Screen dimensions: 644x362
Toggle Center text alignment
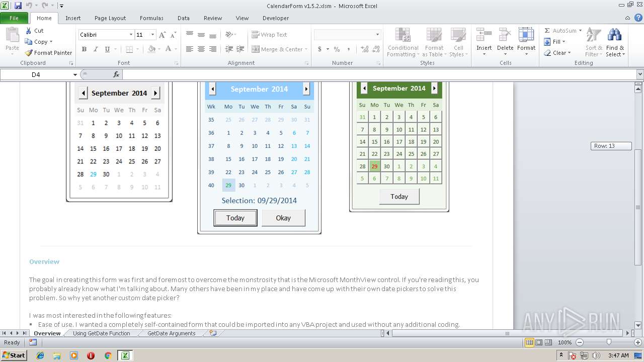coord(201,49)
